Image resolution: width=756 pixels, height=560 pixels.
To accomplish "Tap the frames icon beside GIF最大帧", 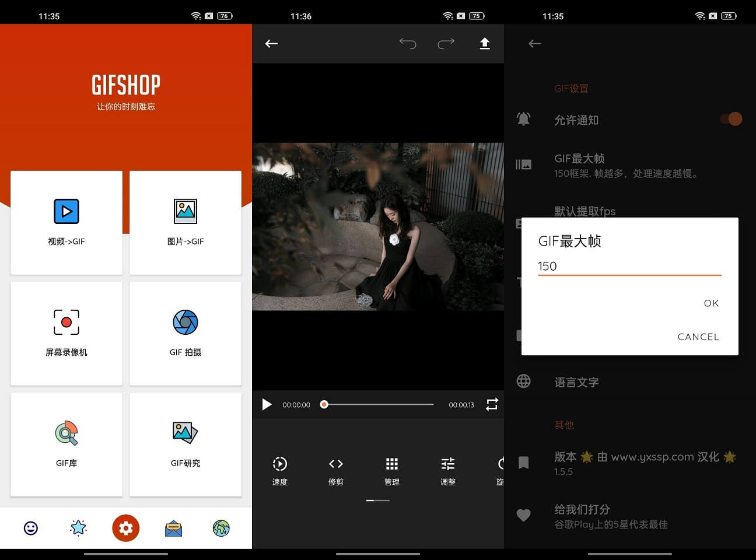I will [x=524, y=164].
